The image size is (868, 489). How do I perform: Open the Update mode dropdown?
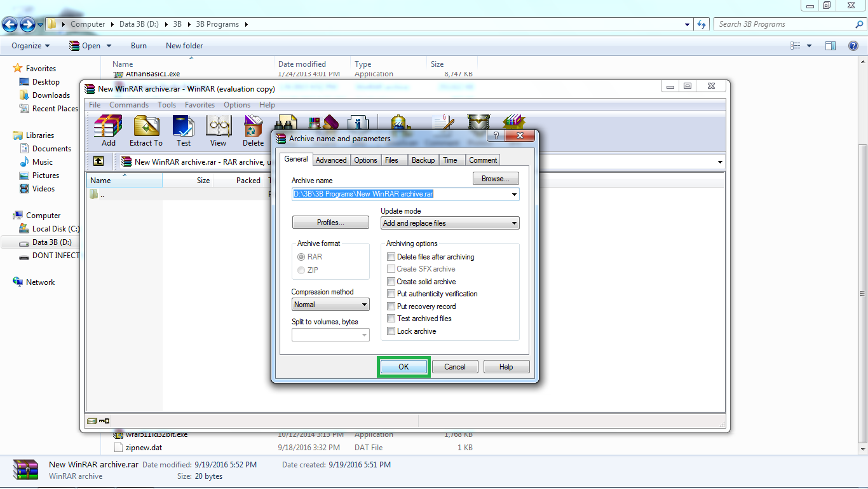coord(450,223)
